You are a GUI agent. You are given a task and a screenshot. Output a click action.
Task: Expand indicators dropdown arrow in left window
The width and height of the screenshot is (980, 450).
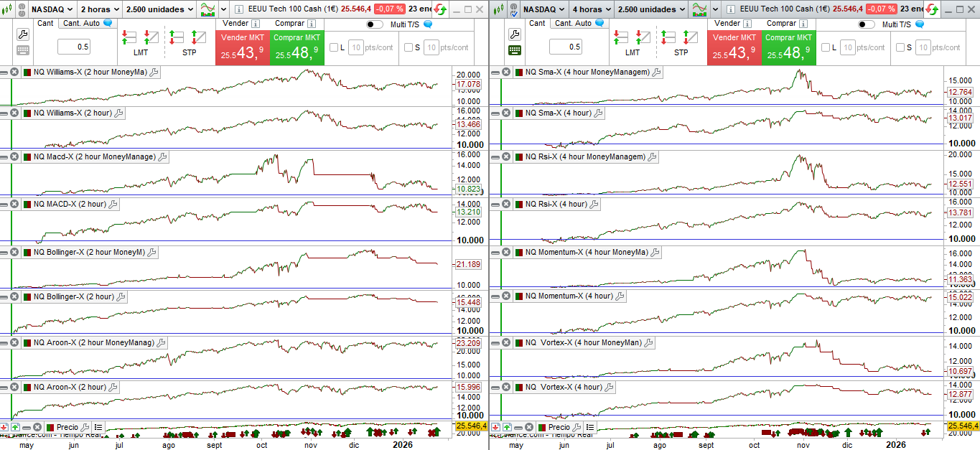[223, 9]
